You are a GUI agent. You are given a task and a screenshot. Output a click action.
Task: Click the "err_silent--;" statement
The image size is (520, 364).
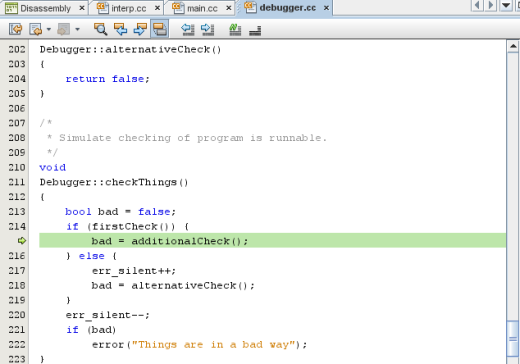click(x=108, y=315)
